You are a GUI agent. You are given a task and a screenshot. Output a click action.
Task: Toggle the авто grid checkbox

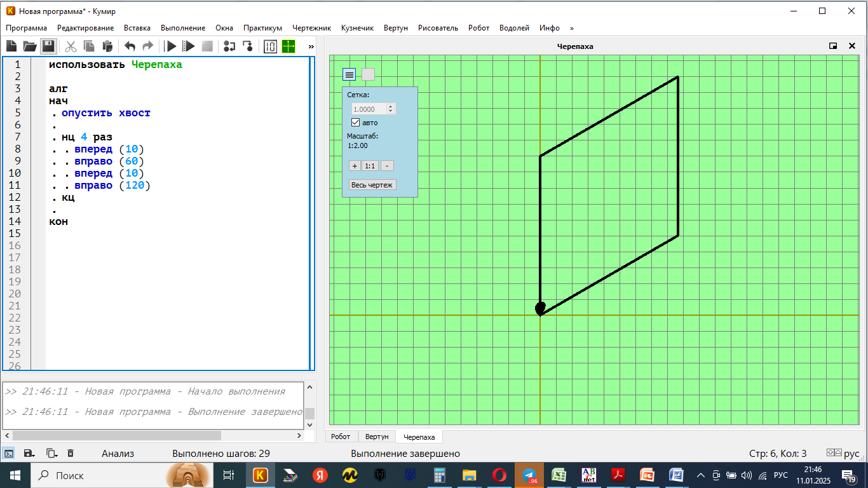[x=356, y=123]
